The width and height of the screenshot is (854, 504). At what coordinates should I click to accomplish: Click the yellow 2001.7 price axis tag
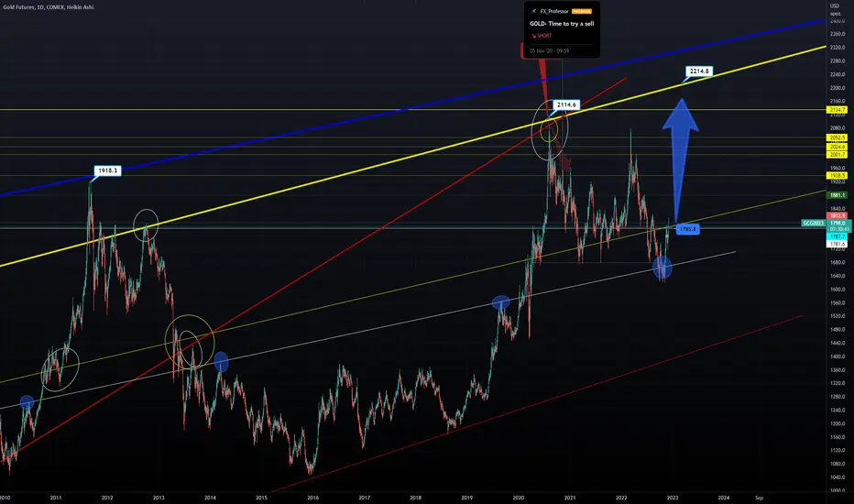click(838, 155)
